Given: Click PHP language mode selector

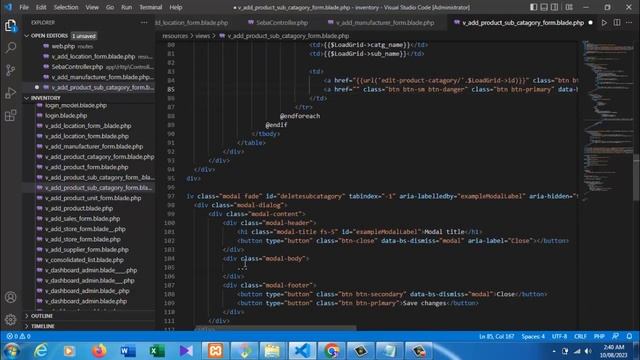Looking at the screenshot, I should (x=599, y=336).
